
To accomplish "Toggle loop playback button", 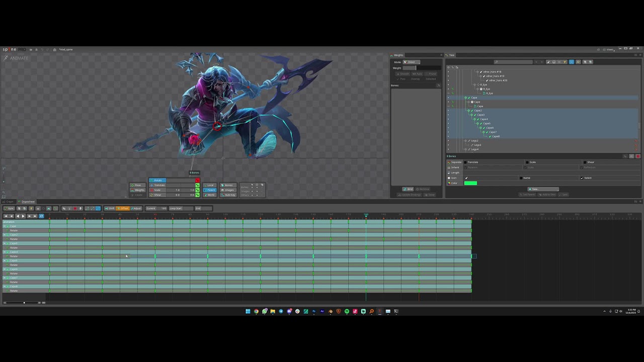I will click(41, 216).
